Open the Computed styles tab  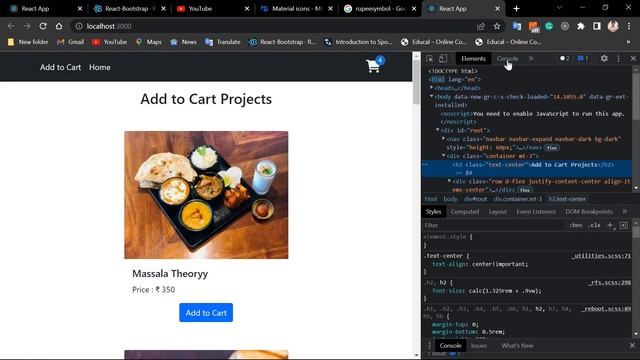coord(465,212)
